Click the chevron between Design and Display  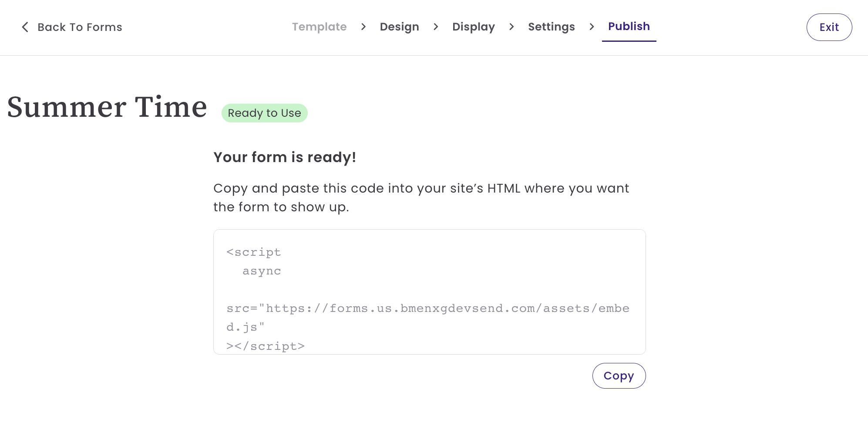point(436,27)
